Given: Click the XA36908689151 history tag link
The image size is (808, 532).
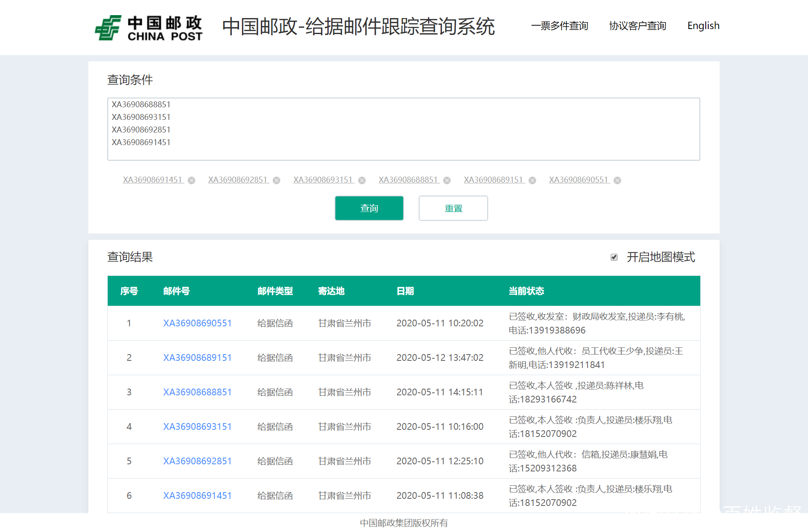Looking at the screenshot, I should [493, 180].
